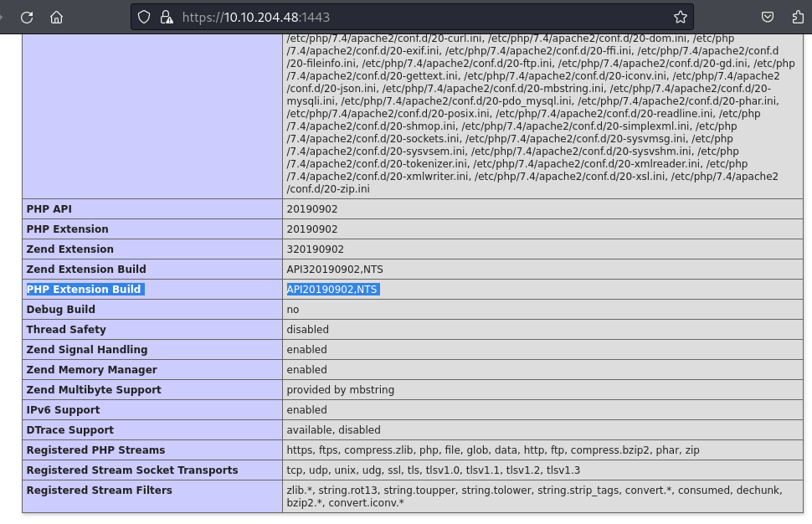Select the API320190902,NTS value
The height and width of the screenshot is (524, 812).
coord(335,270)
